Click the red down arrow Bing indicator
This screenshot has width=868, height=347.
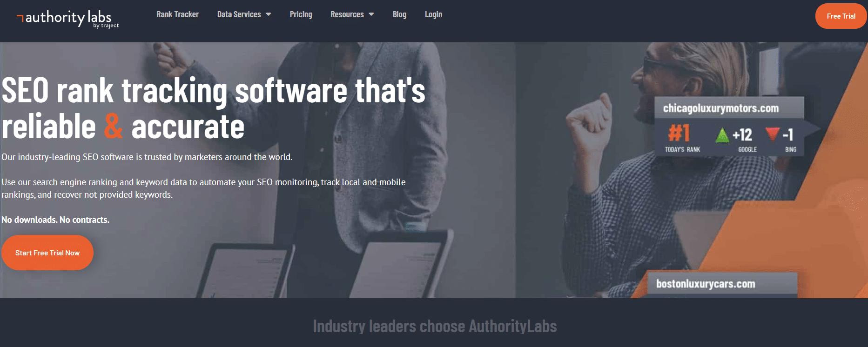coord(772,134)
